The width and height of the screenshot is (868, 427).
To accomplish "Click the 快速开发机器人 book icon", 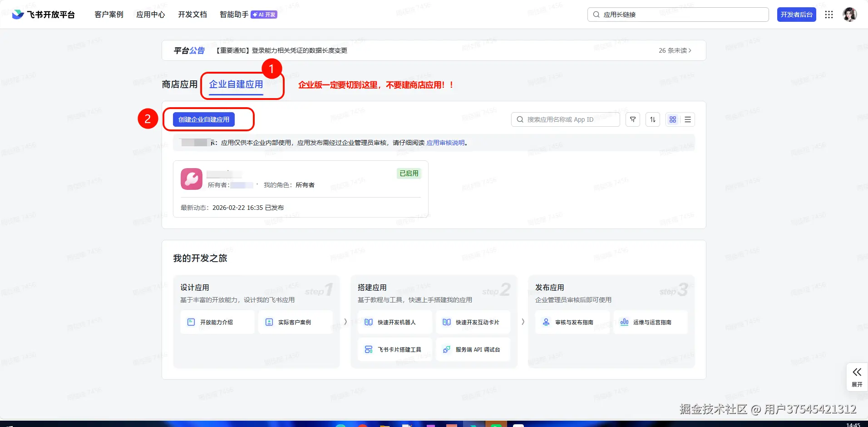I will [369, 322].
